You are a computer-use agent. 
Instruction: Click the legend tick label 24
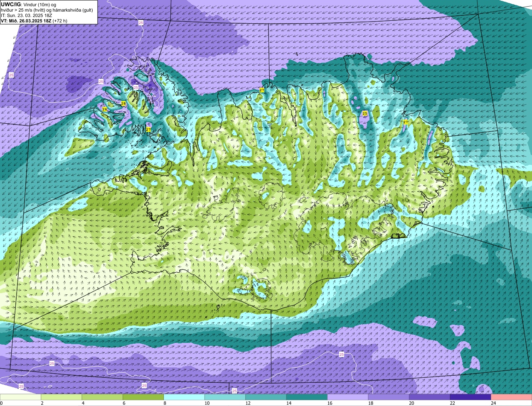[x=493, y=403]
